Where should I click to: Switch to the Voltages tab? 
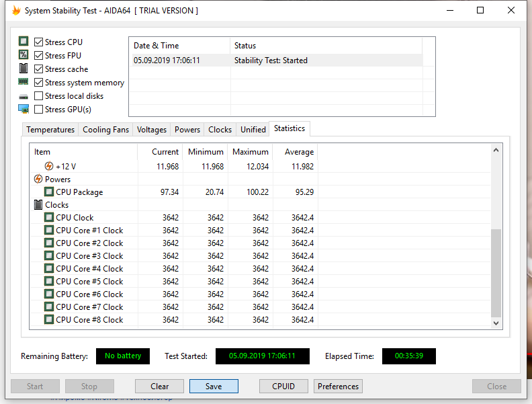pos(152,130)
